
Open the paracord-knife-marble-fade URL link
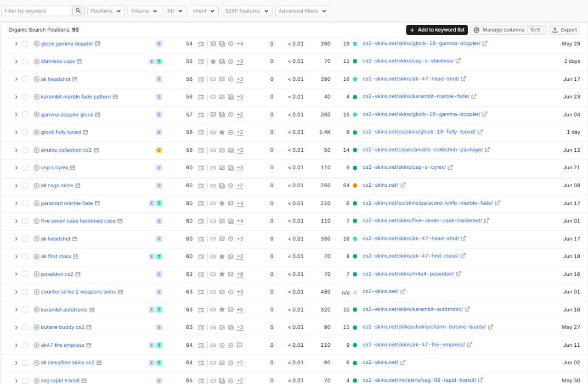pos(428,203)
